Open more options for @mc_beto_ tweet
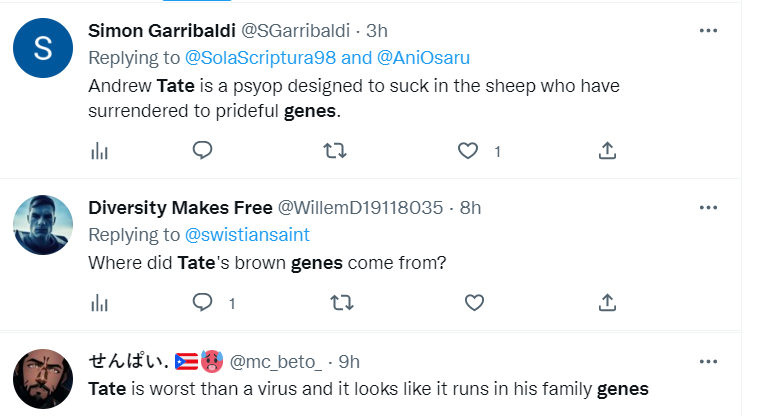This screenshot has width=777, height=416. pyautogui.click(x=708, y=361)
